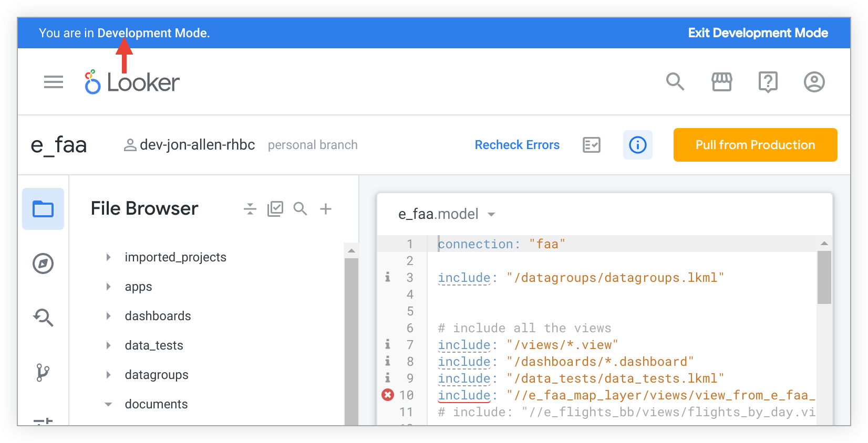868x443 pixels.
Task: Select the Object Browser compass icon
Action: pos(43,263)
